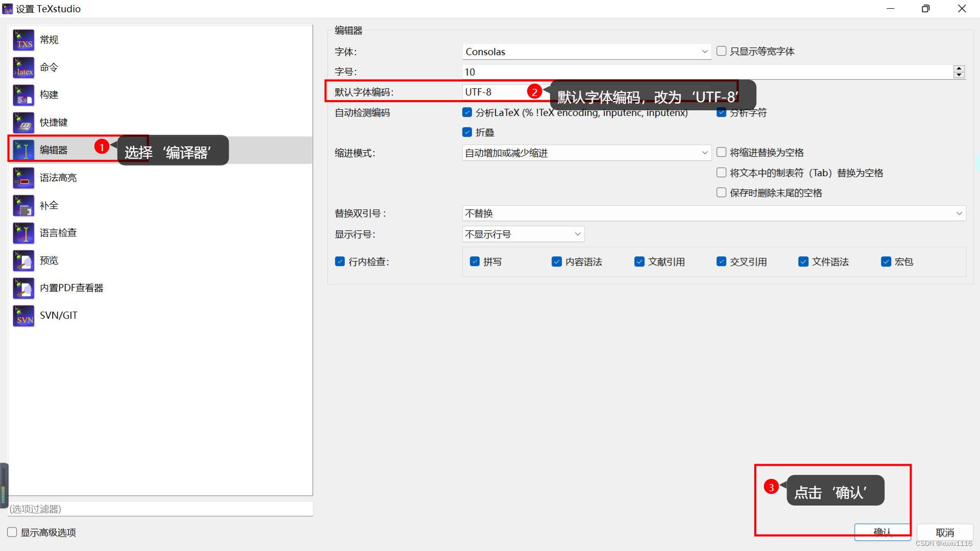Click the 编辑器 section icon
The height and width of the screenshot is (551, 980).
(x=23, y=150)
